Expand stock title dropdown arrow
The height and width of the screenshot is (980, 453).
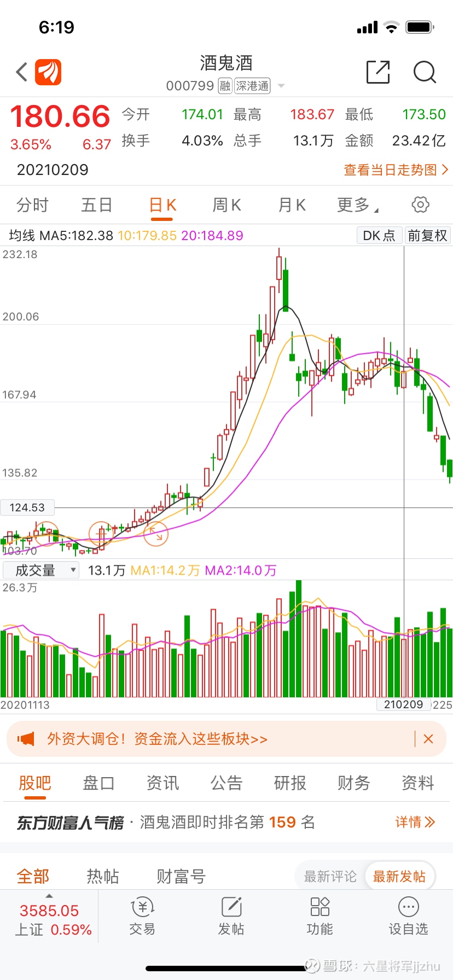pos(281,86)
